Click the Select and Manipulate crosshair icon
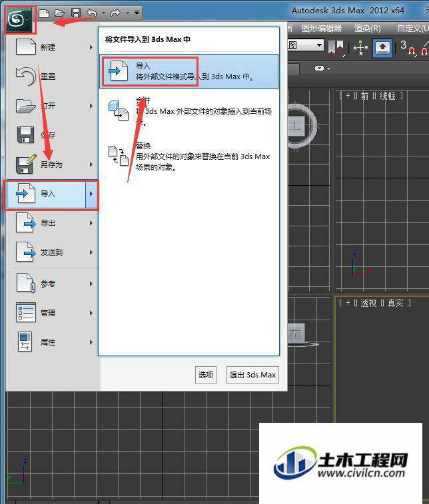The height and width of the screenshot is (504, 429). [x=360, y=48]
